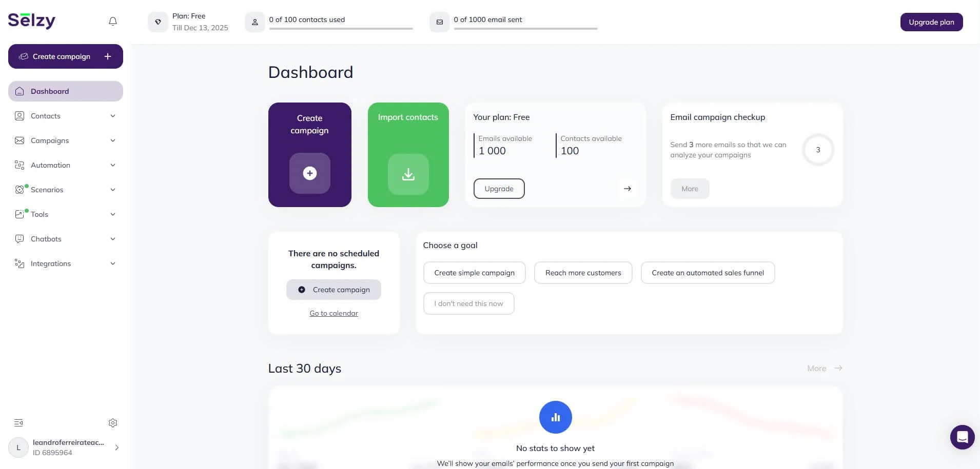Click the Automation sidebar icon
The height and width of the screenshot is (469, 980).
pyautogui.click(x=19, y=165)
